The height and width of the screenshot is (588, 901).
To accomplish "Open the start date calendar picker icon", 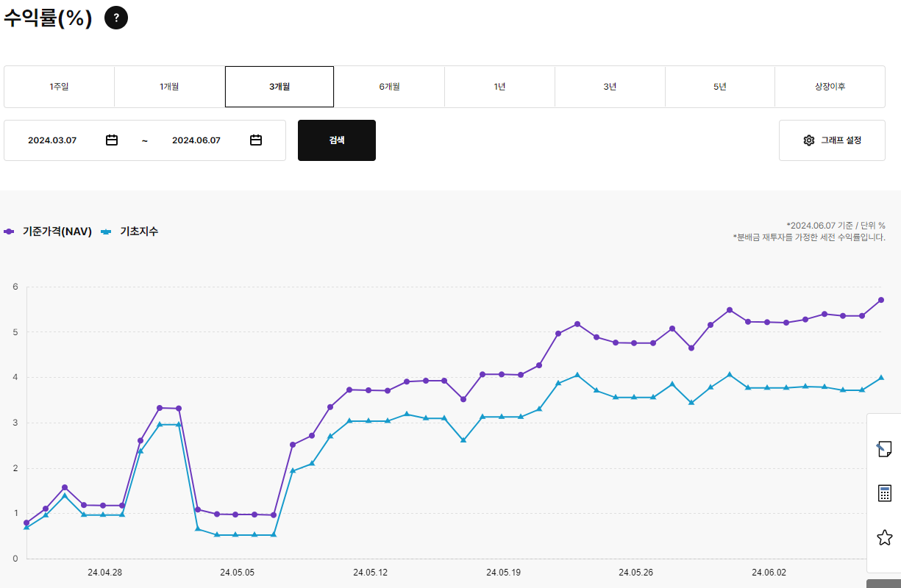I will (112, 140).
